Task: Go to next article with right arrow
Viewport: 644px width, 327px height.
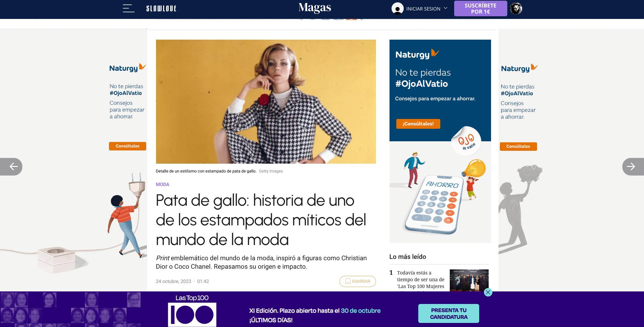Action: coord(633,166)
